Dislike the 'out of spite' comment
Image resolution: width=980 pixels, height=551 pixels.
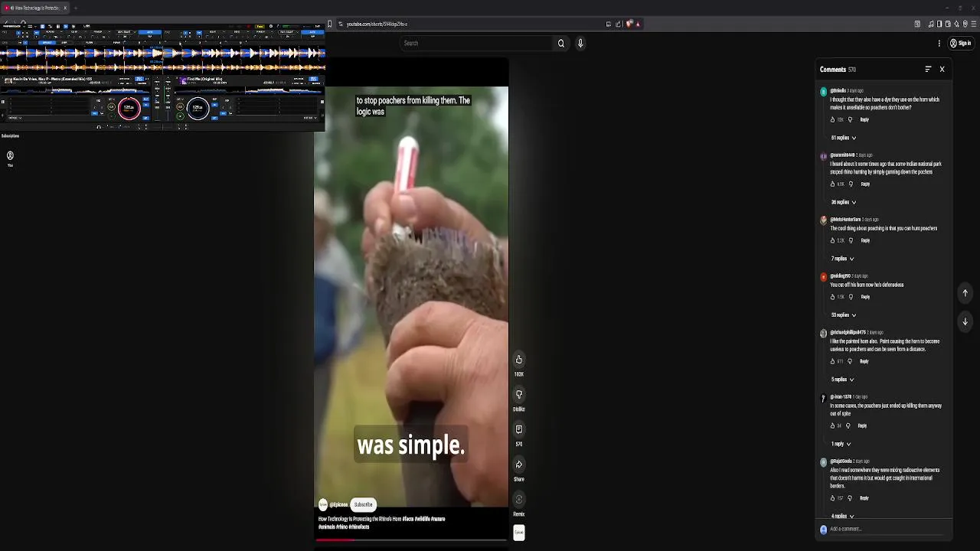[x=848, y=426]
